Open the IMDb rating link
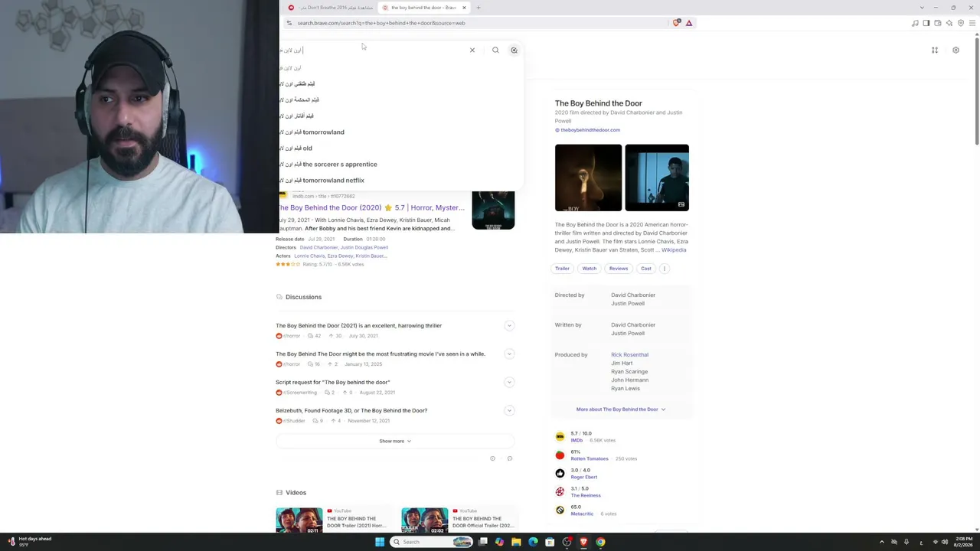 pos(577,441)
